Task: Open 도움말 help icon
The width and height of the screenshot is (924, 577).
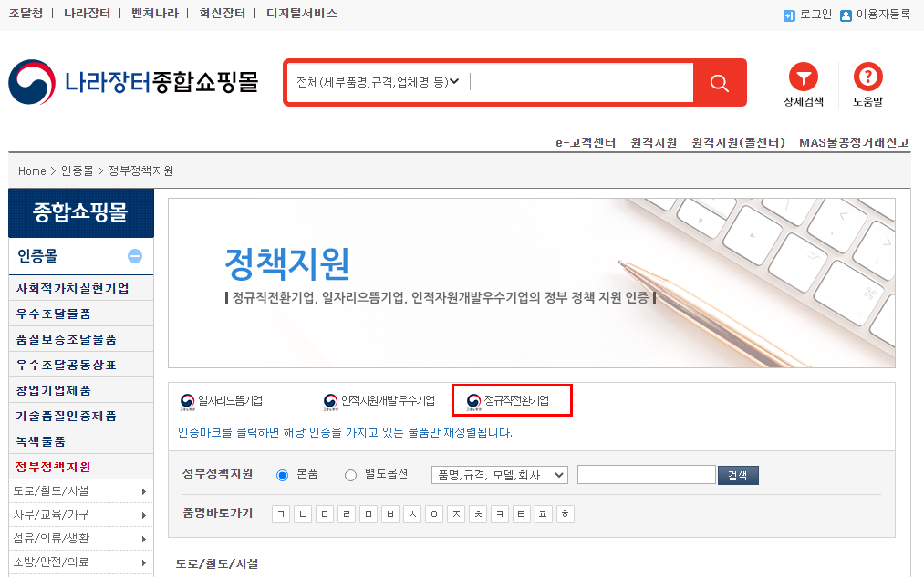Action: pos(868,77)
